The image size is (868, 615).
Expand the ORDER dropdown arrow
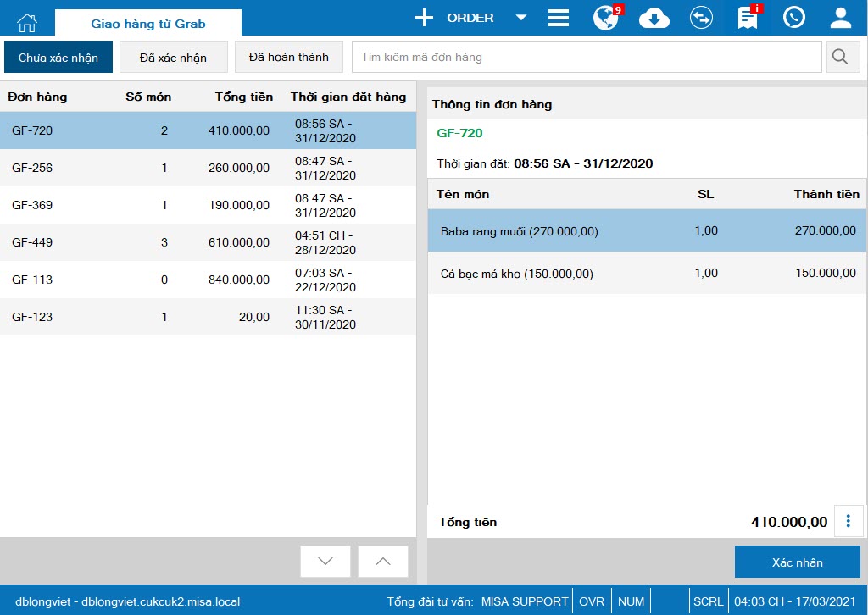point(521,18)
